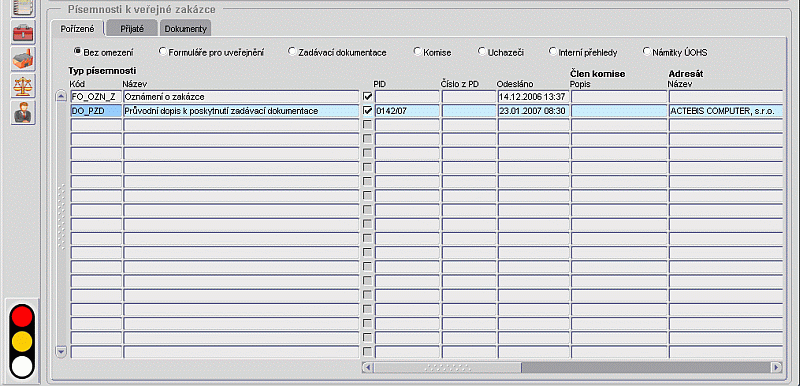Click the traffic light status indicator
The height and width of the screenshot is (386, 800).
[x=22, y=341]
